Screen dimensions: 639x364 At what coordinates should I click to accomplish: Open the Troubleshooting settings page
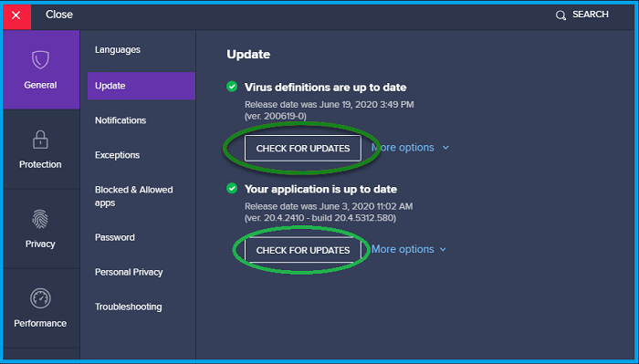129,307
